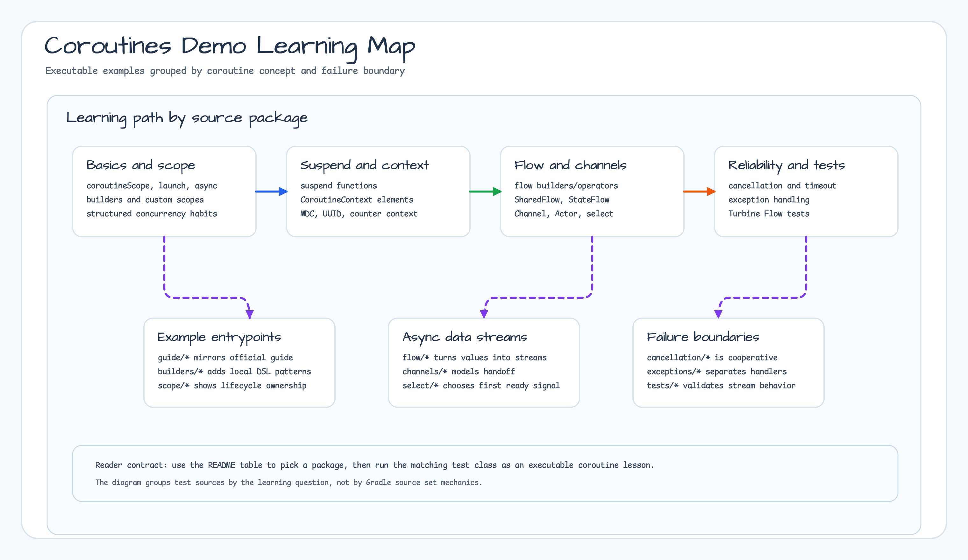Click 'Channel, Actor, select' text
The height and width of the screenshot is (560, 968).
pos(564,214)
